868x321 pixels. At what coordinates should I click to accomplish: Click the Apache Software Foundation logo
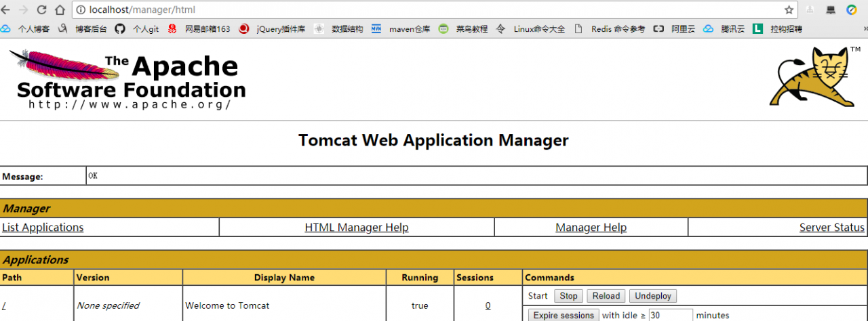click(x=127, y=79)
